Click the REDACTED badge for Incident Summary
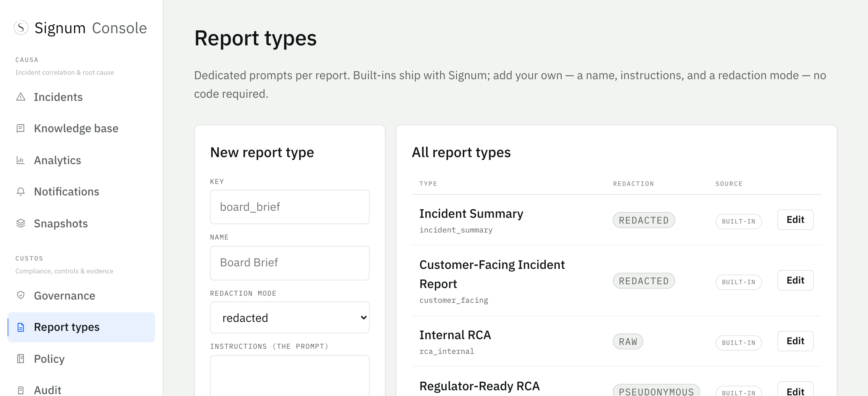Image resolution: width=868 pixels, height=396 pixels. pos(644,220)
